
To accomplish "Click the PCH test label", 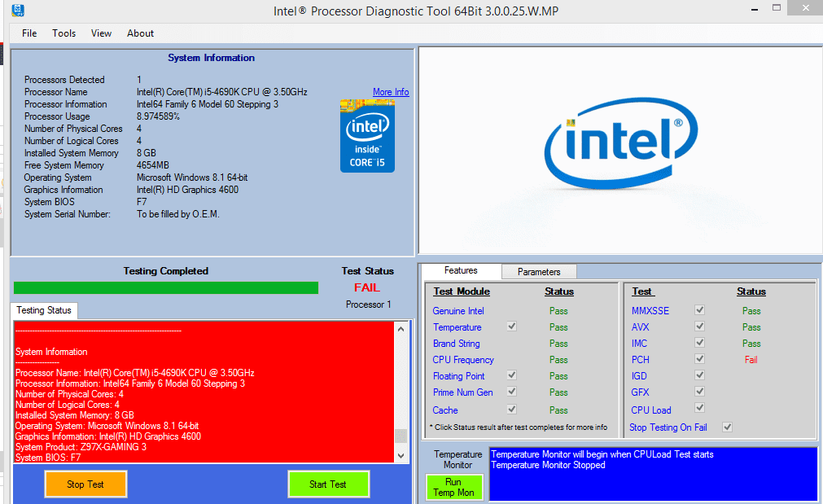I will pos(641,360).
